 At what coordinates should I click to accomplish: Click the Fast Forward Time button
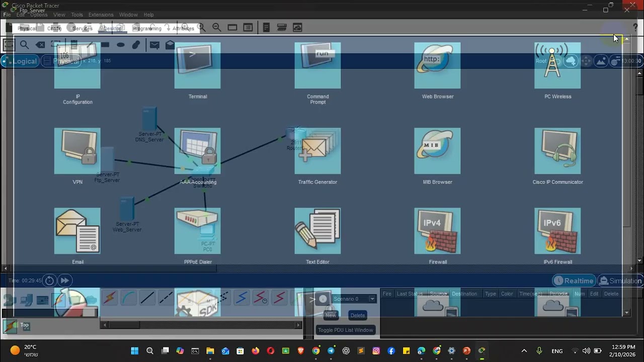(x=64, y=281)
